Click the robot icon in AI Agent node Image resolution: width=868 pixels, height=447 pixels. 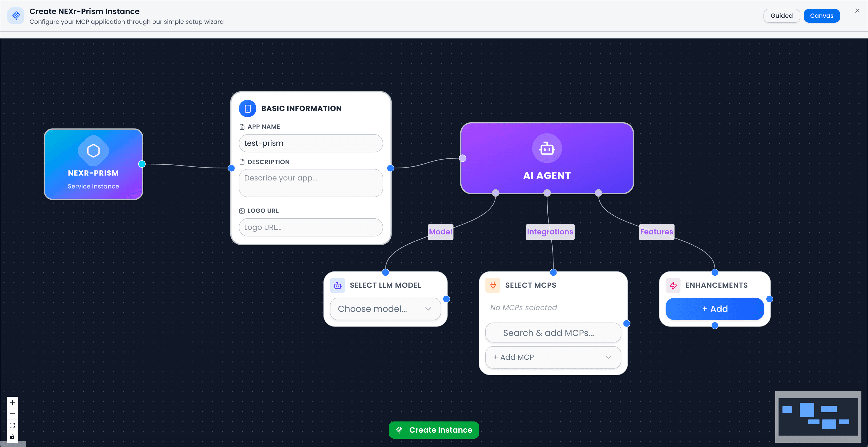[547, 149]
